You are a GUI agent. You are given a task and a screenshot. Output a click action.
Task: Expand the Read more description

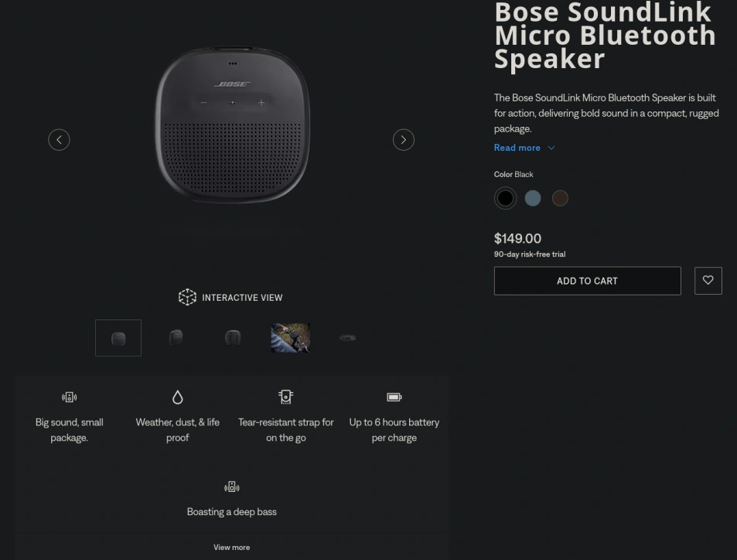(517, 148)
